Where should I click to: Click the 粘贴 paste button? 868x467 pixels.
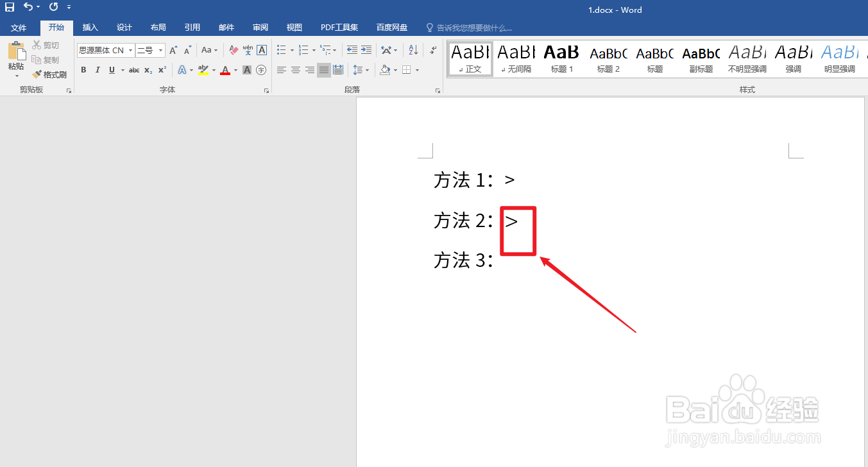tap(16, 60)
